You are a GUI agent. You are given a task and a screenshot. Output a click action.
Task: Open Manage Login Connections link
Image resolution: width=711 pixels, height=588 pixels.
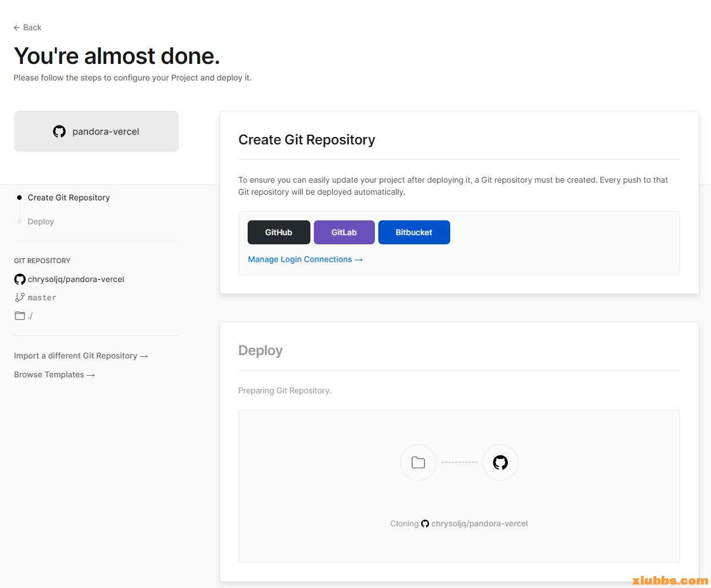click(305, 259)
